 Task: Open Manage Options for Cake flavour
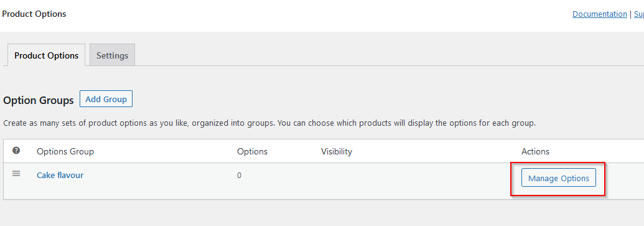[x=559, y=178]
